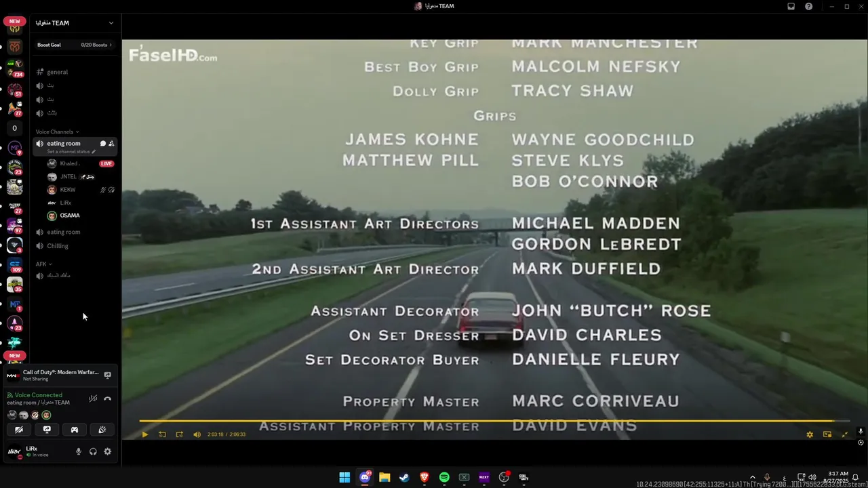
Task: Open server with 77 notification badge
Action: coord(15,109)
